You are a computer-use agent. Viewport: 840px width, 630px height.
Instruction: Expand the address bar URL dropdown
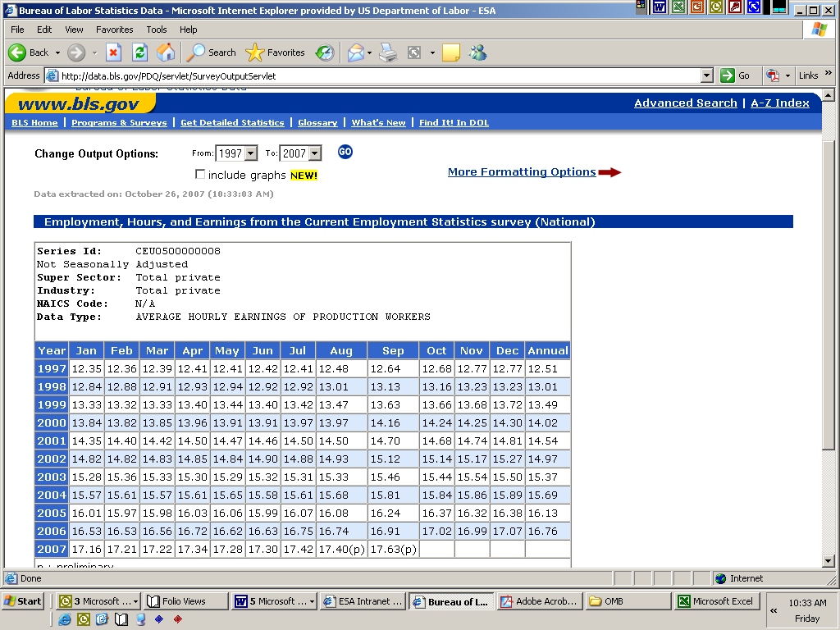click(706, 75)
